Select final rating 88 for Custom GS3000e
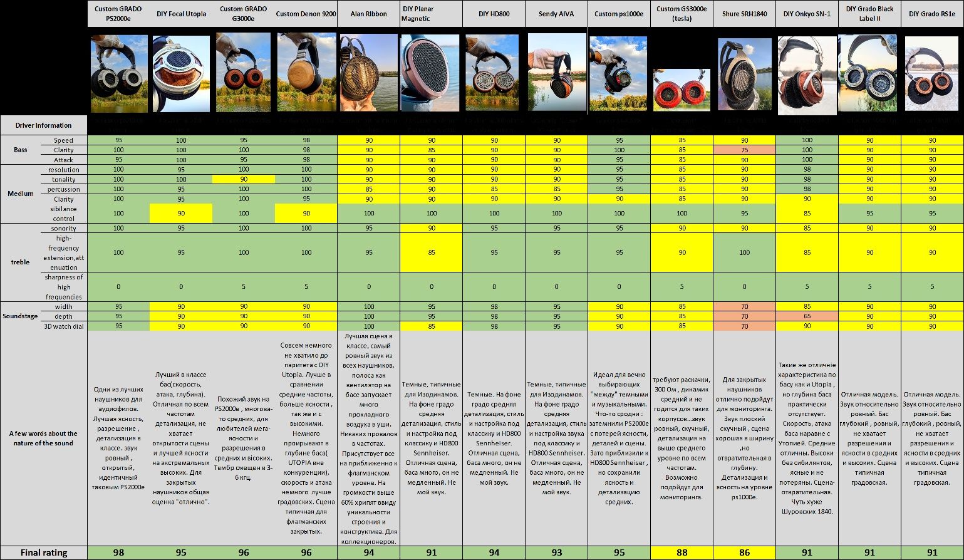The width and height of the screenshot is (964, 560). (682, 552)
